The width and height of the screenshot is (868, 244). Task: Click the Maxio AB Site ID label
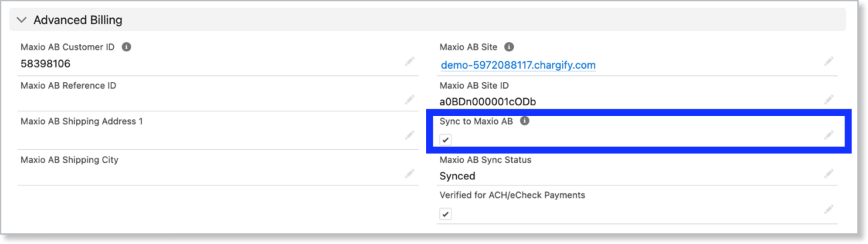coord(474,85)
